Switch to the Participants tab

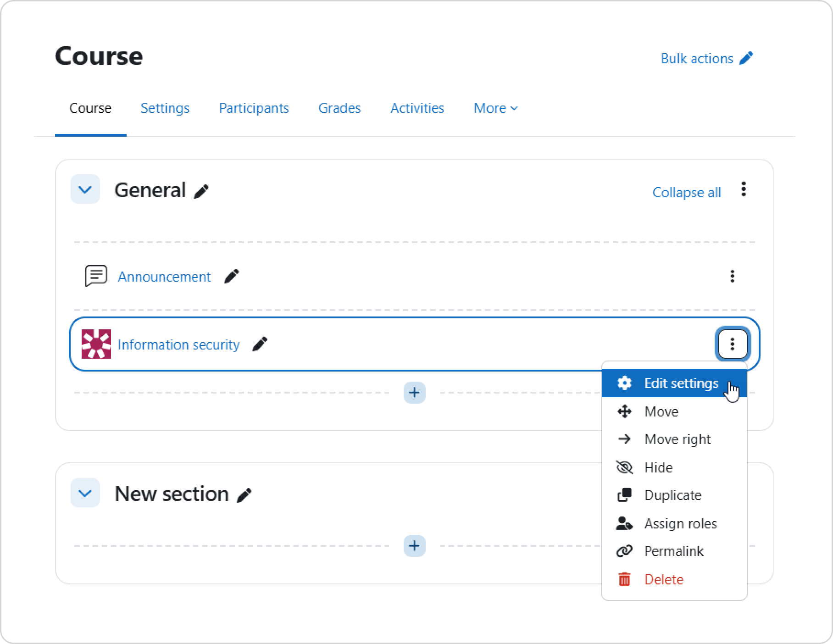254,108
